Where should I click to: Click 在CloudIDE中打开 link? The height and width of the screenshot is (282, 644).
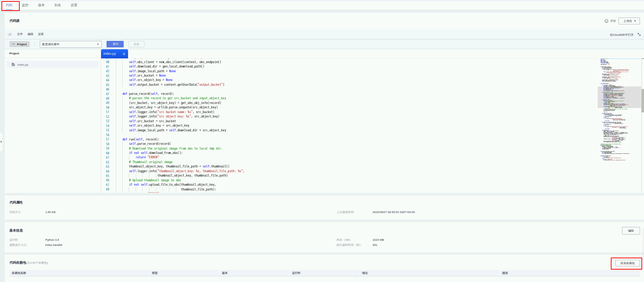(x=621, y=35)
